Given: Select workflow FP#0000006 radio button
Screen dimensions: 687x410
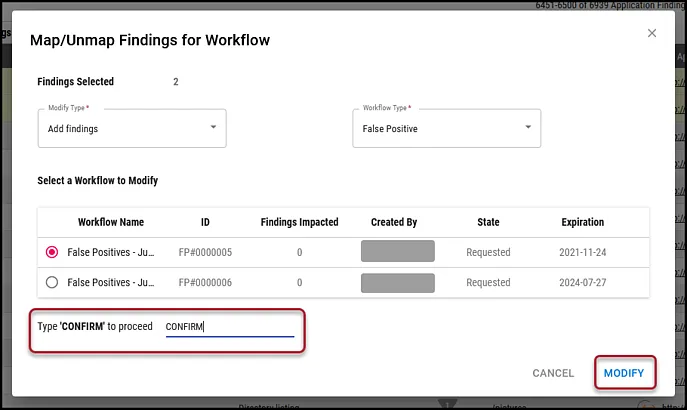Looking at the screenshot, I should tap(52, 283).
